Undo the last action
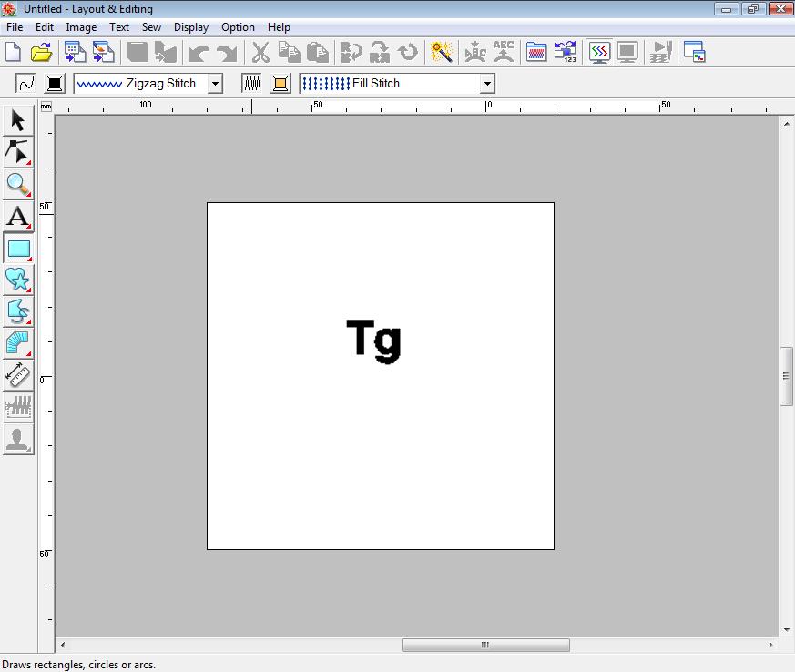Image resolution: width=795 pixels, height=672 pixels. click(199, 53)
